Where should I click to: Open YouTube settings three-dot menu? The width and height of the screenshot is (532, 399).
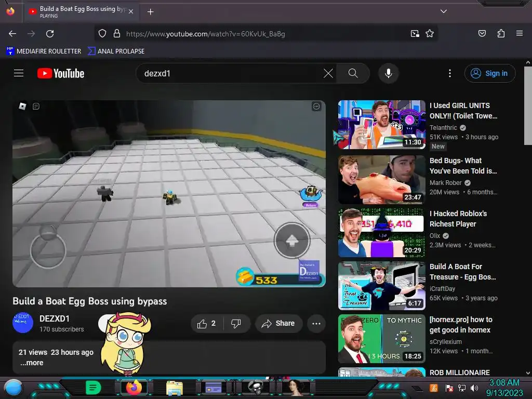450,73
